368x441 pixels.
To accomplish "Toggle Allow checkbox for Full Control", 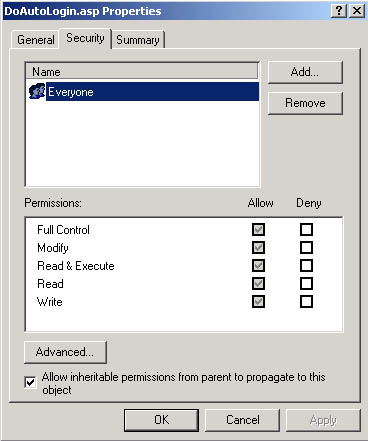I will (258, 230).
